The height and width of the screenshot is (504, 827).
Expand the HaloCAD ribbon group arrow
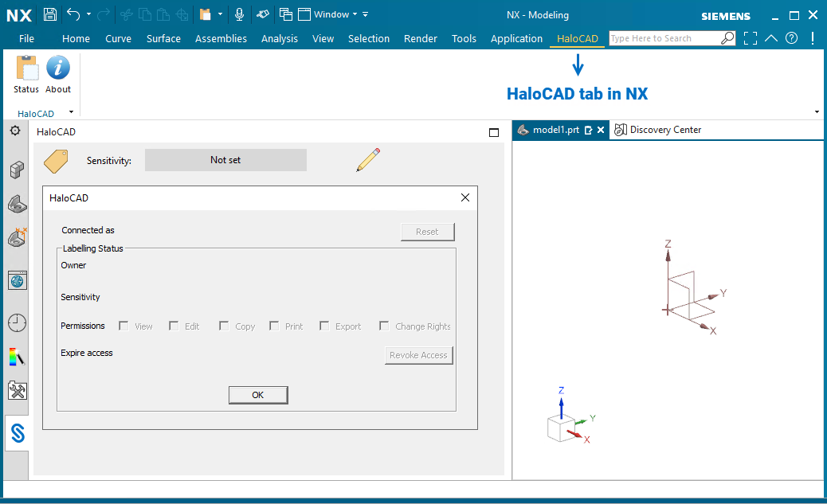click(x=71, y=112)
